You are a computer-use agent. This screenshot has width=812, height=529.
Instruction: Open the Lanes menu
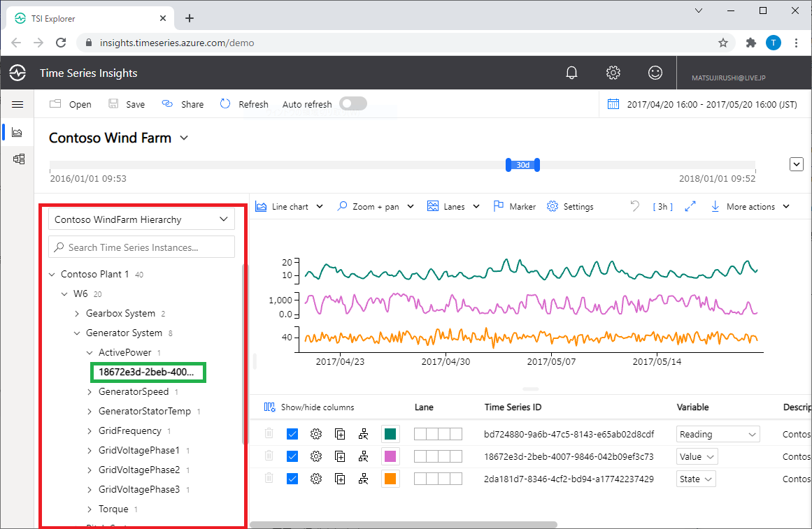click(x=454, y=207)
